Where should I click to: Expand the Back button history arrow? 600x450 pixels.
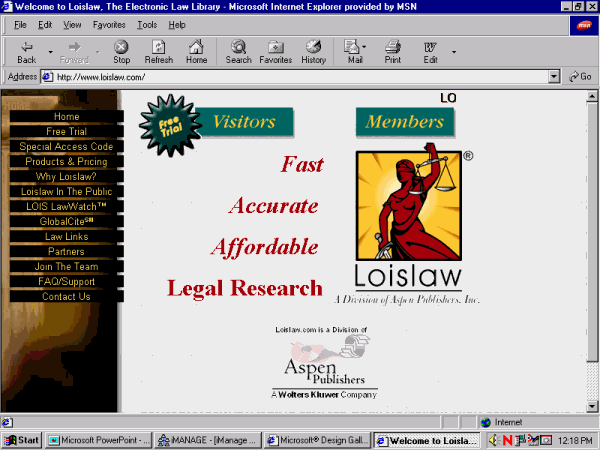coord(51,51)
